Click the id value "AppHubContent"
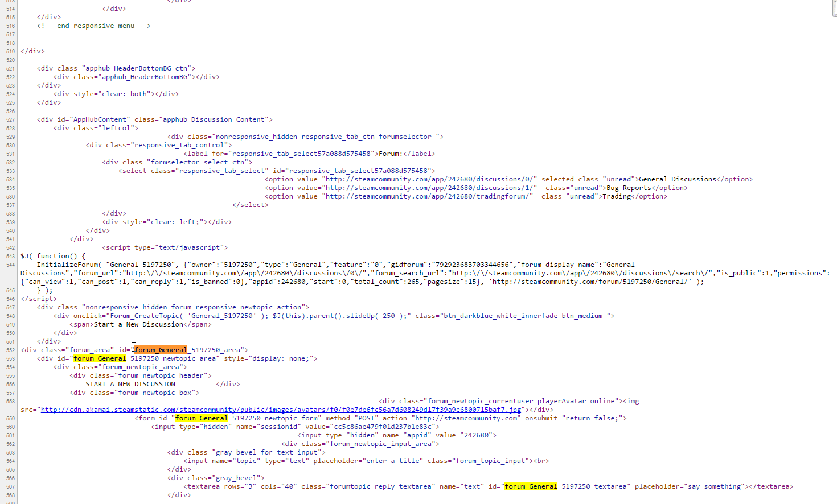 100,119
